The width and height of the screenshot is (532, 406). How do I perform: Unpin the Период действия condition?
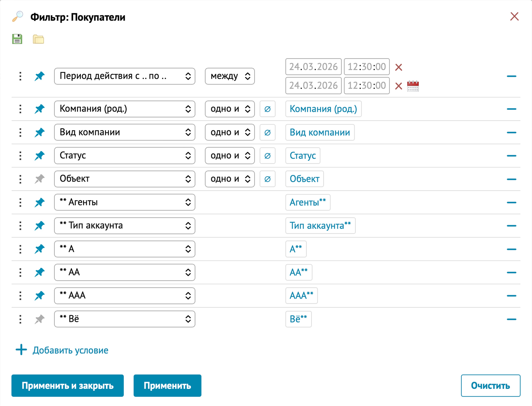click(40, 76)
